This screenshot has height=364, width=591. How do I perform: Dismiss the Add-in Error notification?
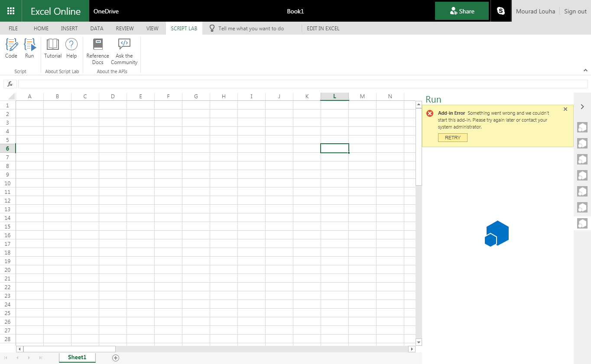[565, 109]
